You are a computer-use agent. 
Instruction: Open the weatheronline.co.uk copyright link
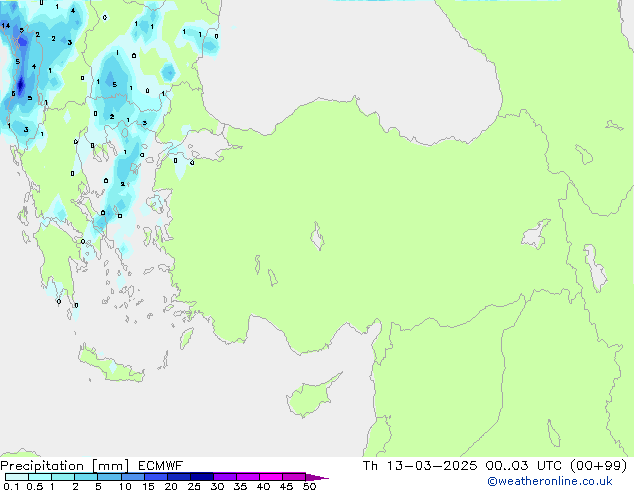point(550,481)
